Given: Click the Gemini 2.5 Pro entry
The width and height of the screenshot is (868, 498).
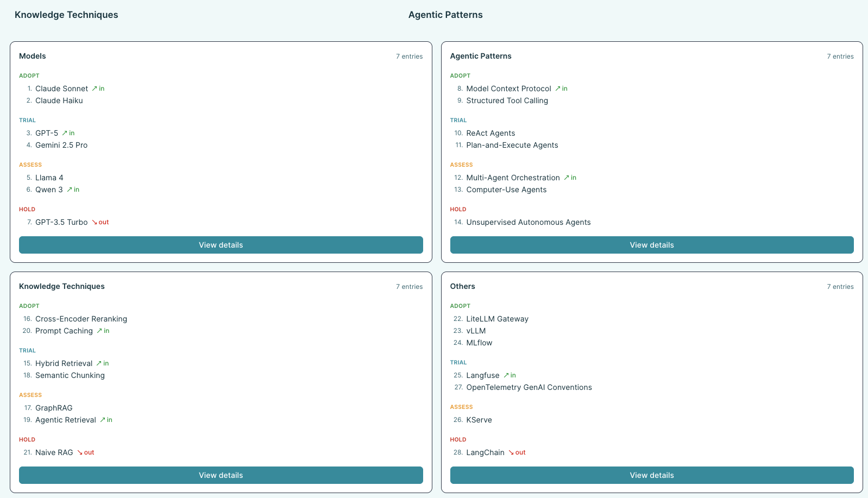Looking at the screenshot, I should click(61, 145).
